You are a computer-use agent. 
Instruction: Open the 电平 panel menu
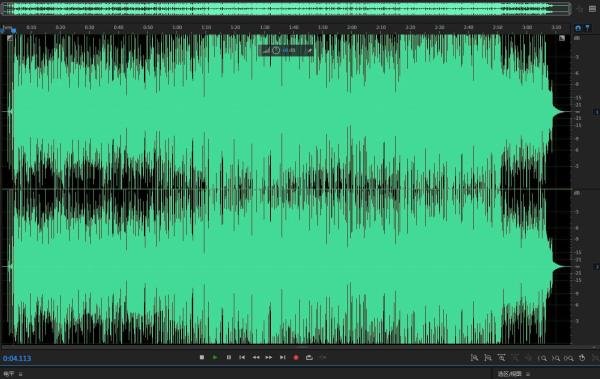tap(21, 374)
